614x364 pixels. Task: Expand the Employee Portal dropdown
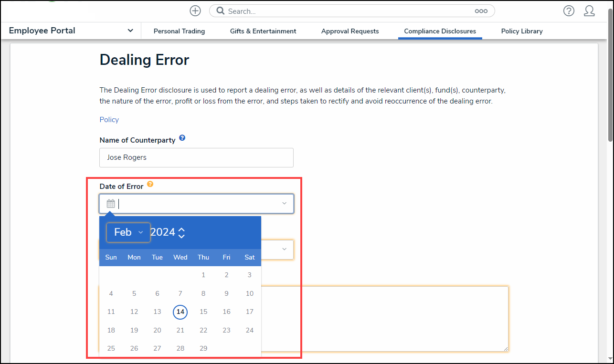coord(130,31)
